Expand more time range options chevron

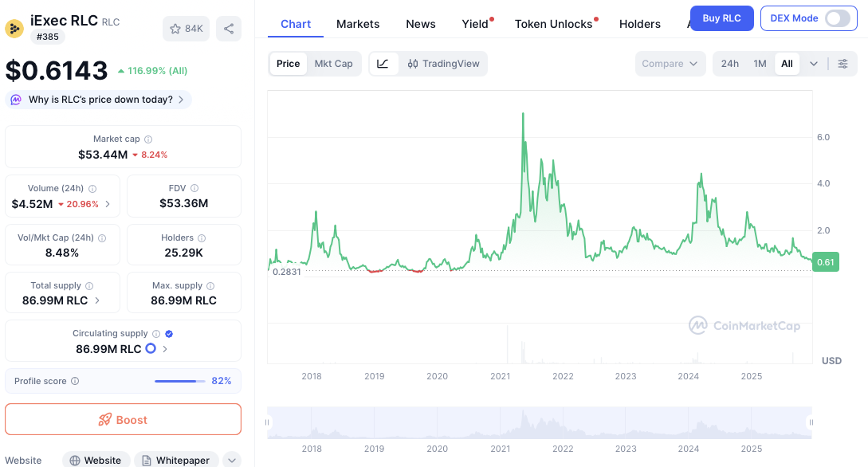click(x=813, y=64)
